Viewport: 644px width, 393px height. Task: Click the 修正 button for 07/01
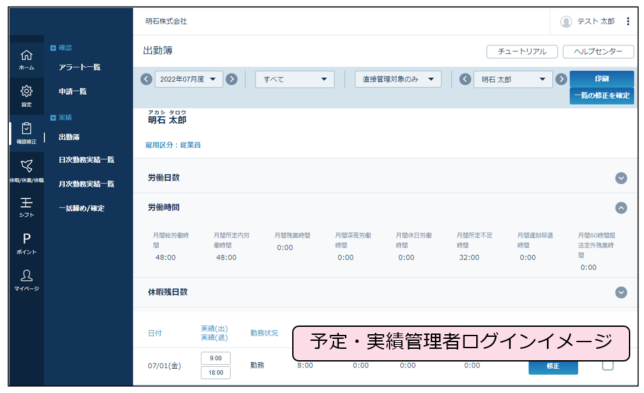pos(553,366)
